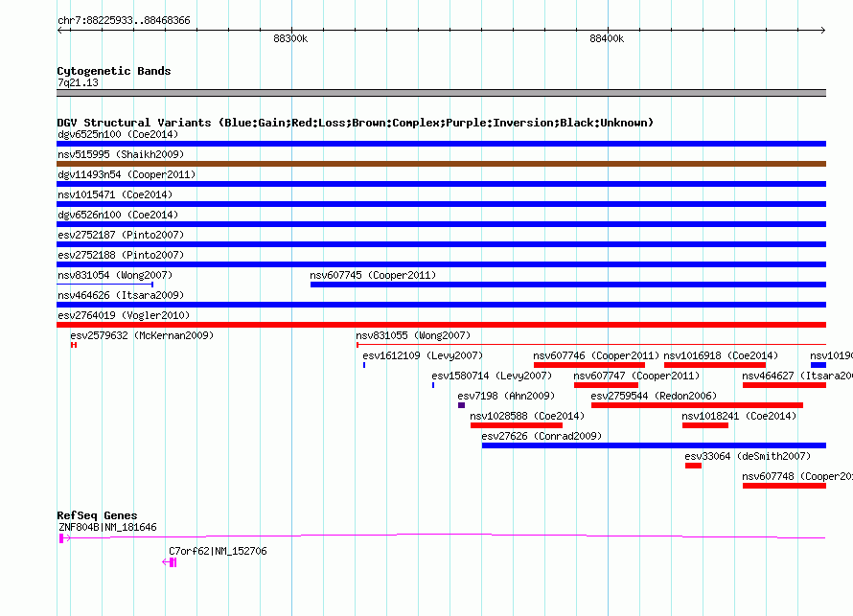
Task: Click the small blue esv1612109 (Levy2007) marker
Action: point(364,365)
